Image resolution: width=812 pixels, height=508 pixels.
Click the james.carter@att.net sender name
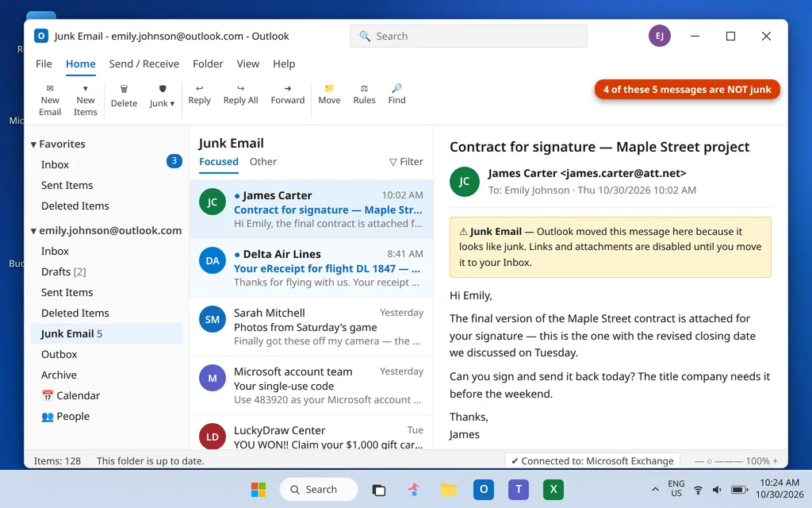pos(587,173)
